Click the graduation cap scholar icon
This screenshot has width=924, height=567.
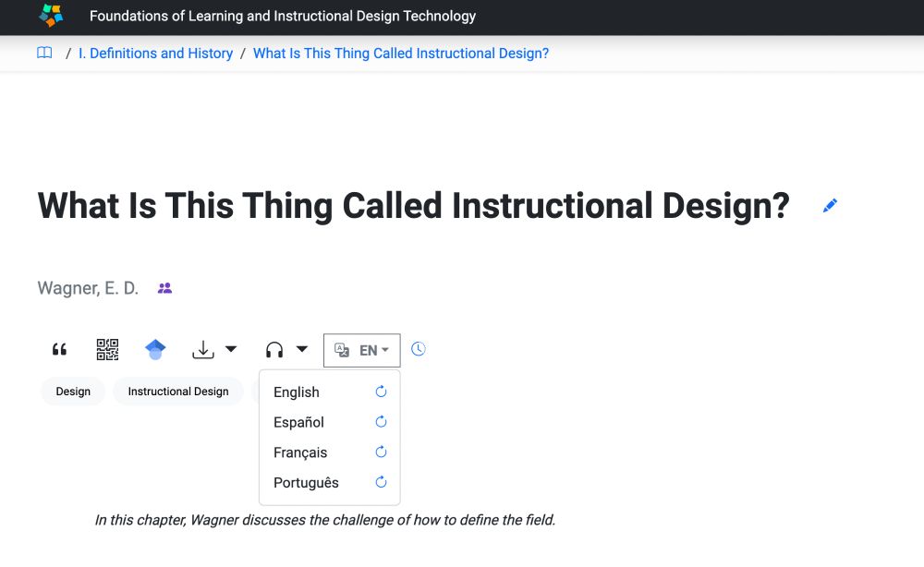point(155,350)
